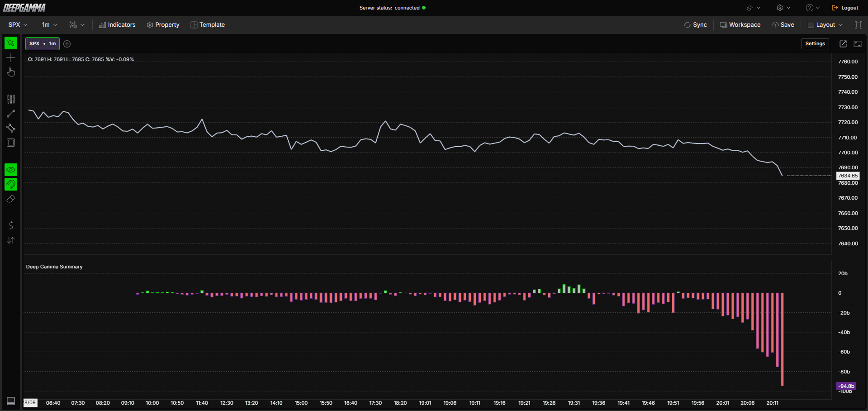Screen dimensions: 868x411
Task: Add a new chart tab with plus icon
Action: (x=67, y=44)
